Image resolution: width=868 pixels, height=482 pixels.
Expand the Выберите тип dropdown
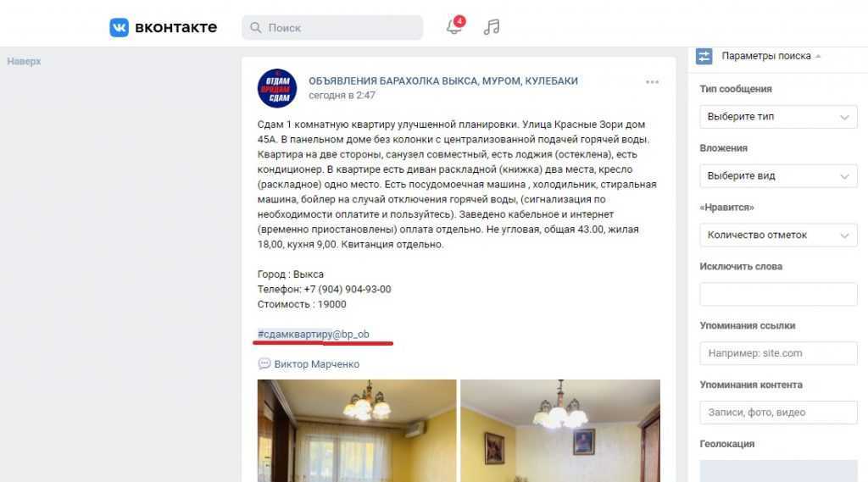click(x=778, y=117)
